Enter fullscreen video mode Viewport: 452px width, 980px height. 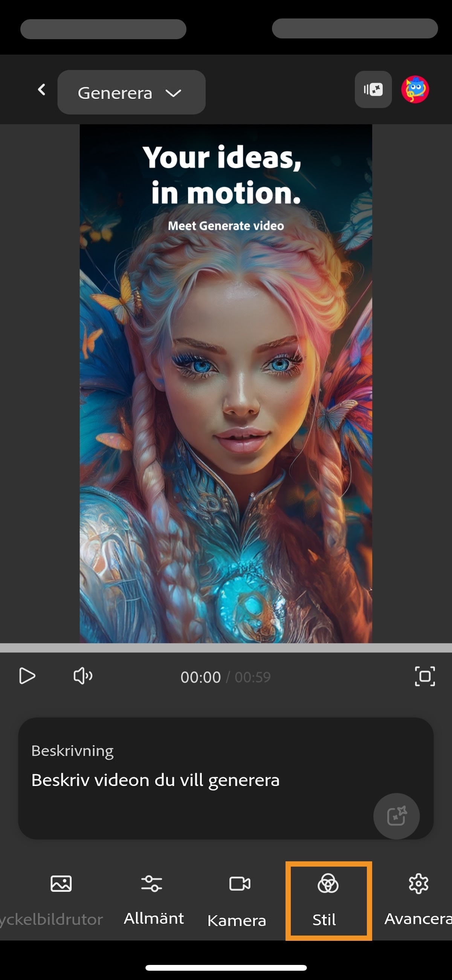425,676
